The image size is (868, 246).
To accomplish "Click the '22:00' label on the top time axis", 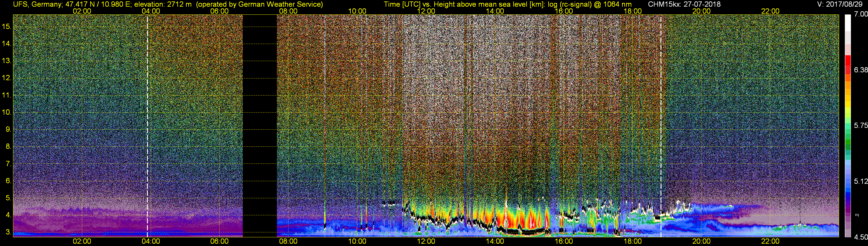I will [x=770, y=11].
